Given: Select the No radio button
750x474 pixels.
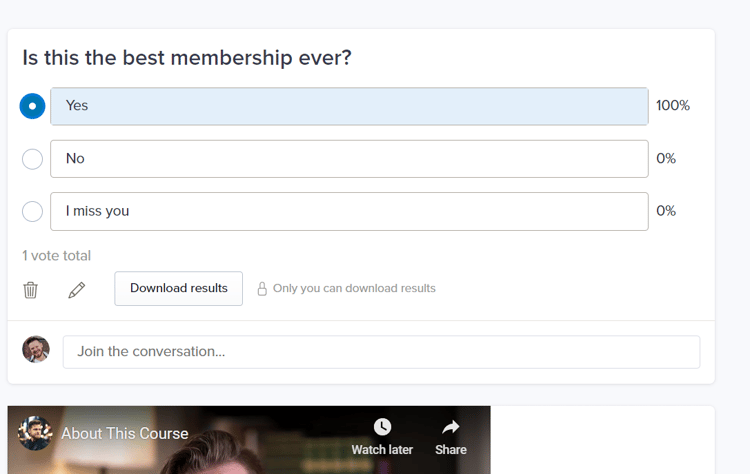Looking at the screenshot, I should click(x=33, y=159).
